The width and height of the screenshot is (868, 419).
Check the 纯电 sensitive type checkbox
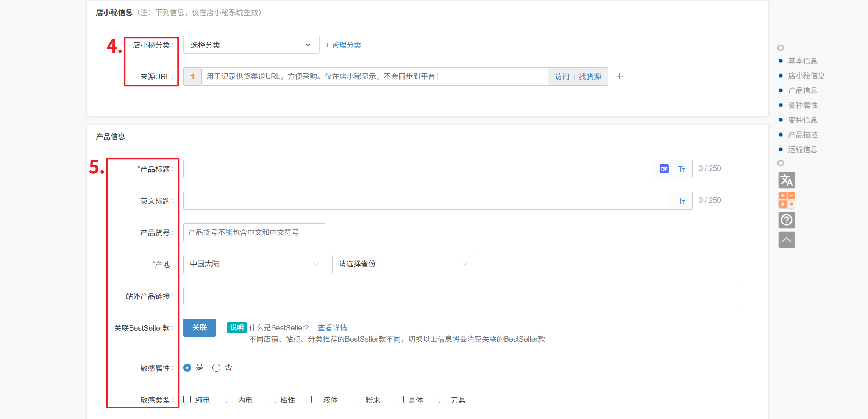coord(187,400)
